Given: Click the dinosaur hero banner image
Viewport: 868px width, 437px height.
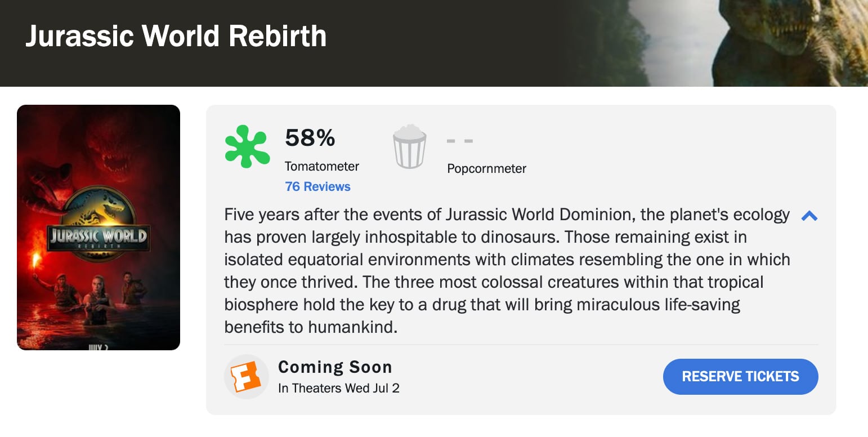Looking at the screenshot, I should point(732,43).
